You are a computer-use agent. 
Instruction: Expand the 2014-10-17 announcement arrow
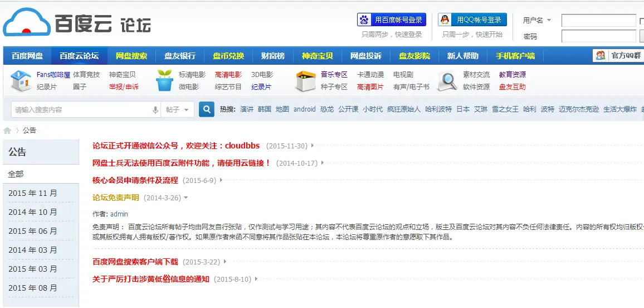point(323,163)
